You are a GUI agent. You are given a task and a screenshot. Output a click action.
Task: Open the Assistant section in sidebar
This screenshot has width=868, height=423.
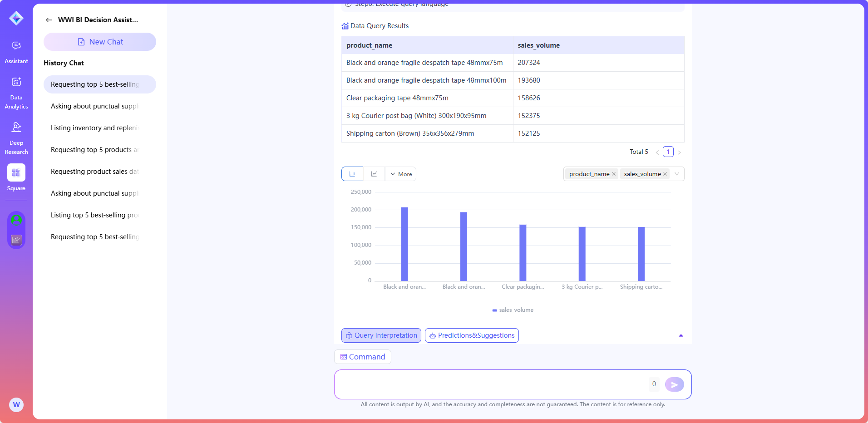point(16,52)
